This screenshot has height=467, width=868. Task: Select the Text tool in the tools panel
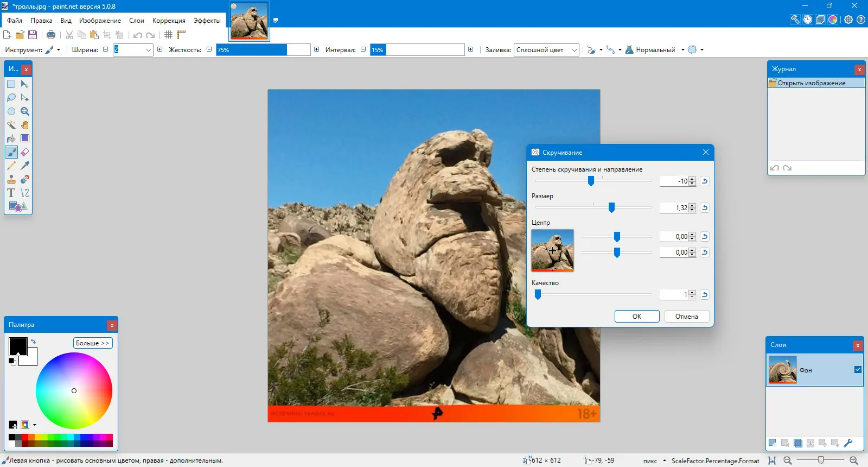11,193
